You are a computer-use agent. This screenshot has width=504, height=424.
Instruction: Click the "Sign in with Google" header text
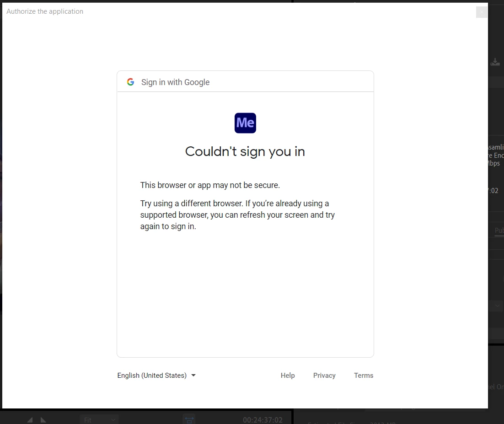pos(176,82)
